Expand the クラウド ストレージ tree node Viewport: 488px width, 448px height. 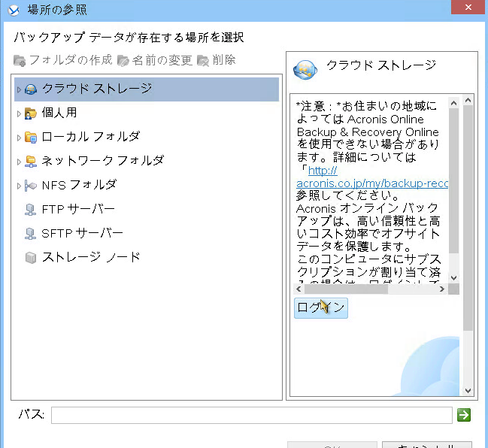pyautogui.click(x=19, y=89)
